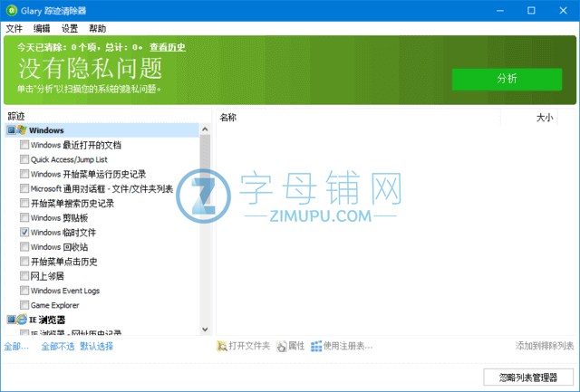Select the Windows tree group row
Image resolution: width=580 pixels, height=392 pixels.
102,130
